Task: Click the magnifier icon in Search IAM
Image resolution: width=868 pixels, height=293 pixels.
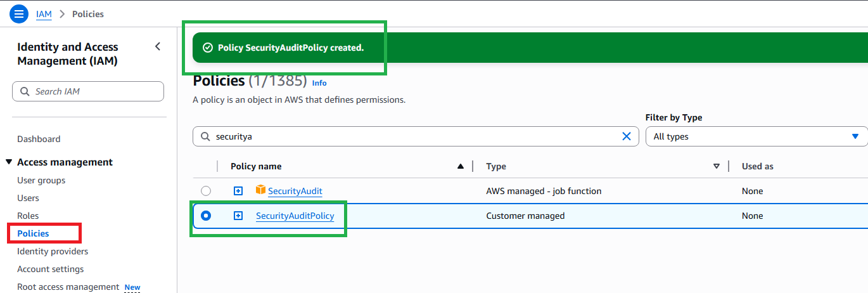Action: point(25,91)
